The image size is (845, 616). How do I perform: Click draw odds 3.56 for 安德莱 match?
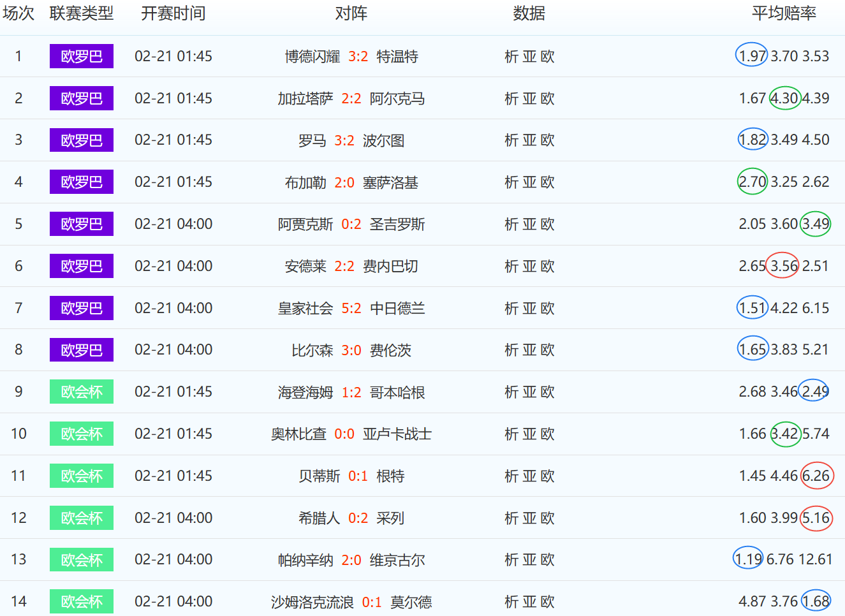point(784,266)
